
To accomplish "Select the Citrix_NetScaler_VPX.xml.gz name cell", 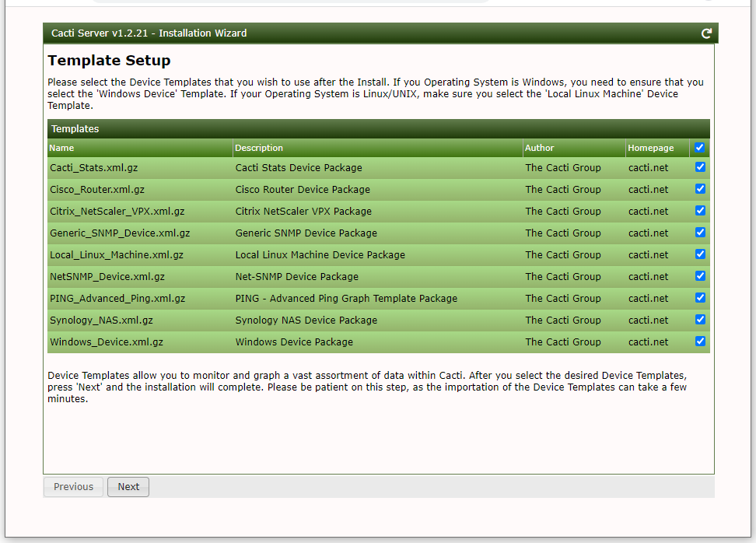I will point(140,212).
